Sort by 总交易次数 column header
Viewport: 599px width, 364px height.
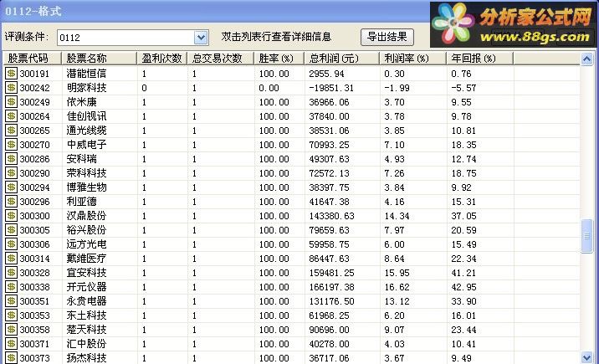point(220,58)
